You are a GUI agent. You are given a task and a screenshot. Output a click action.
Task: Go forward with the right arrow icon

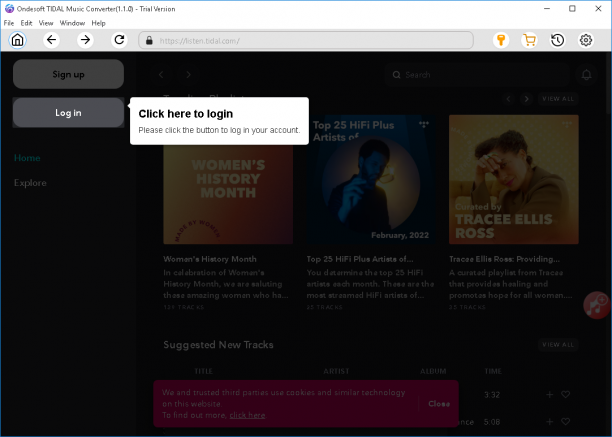(85, 40)
